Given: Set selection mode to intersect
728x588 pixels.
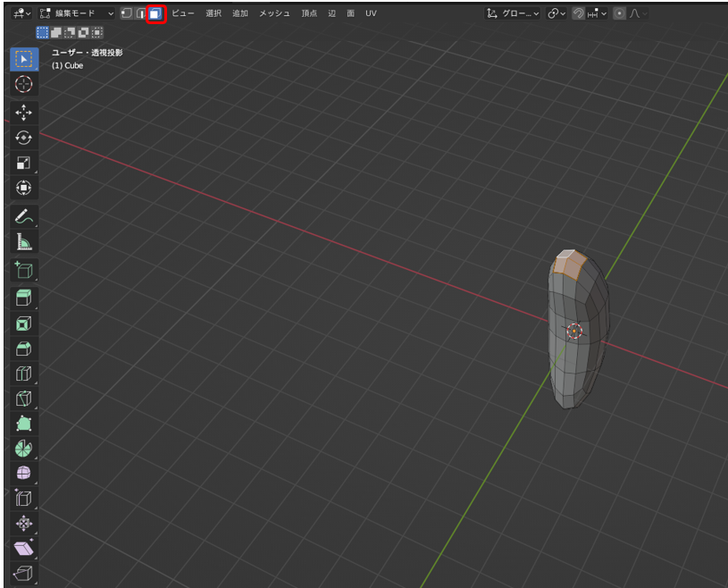Looking at the screenshot, I should coord(97,32).
